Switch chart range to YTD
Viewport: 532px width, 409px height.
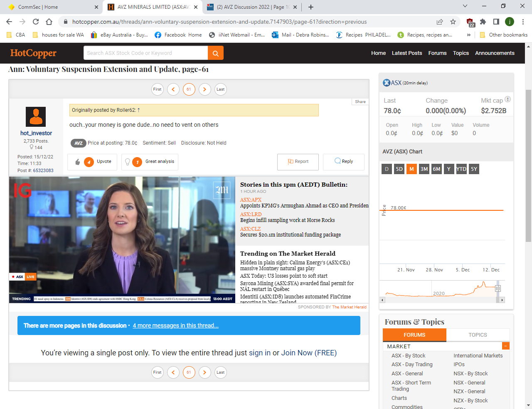tap(461, 169)
